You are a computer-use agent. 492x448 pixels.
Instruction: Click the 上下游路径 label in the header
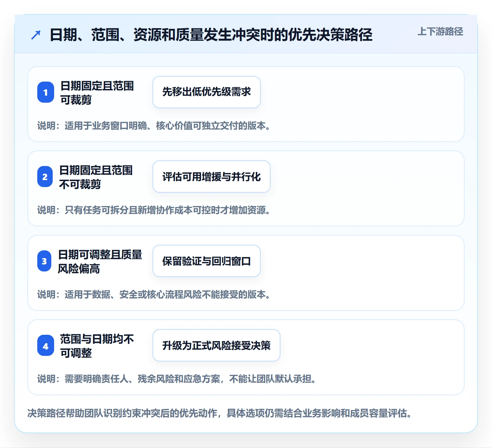[440, 32]
